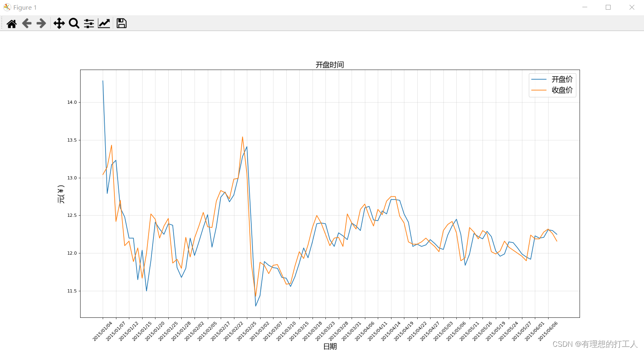Minimize the Figure 1 window
Image resolution: width=644 pixels, height=352 pixels.
point(585,7)
